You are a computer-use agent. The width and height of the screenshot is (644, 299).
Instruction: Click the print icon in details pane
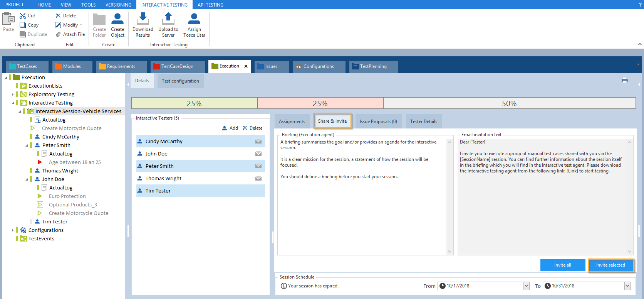(624, 80)
